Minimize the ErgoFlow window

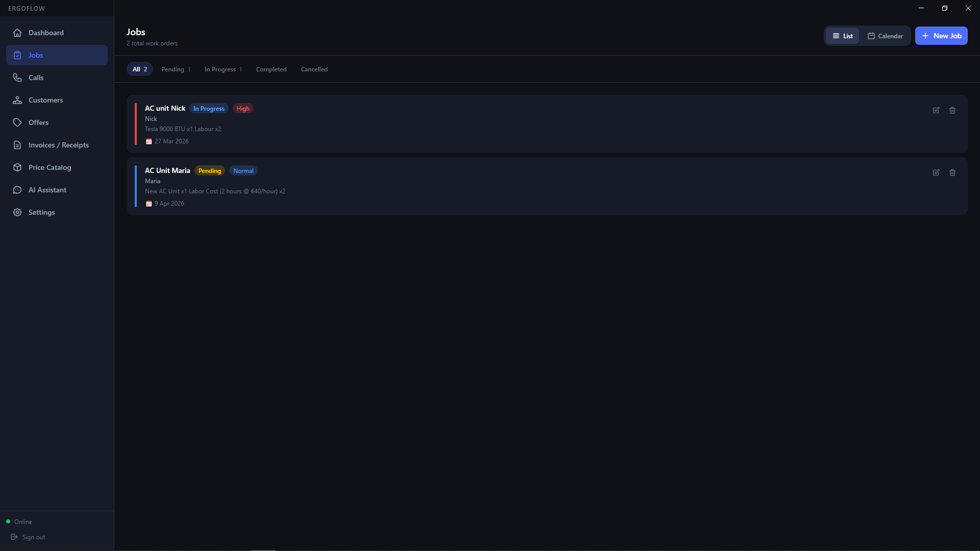point(921,8)
